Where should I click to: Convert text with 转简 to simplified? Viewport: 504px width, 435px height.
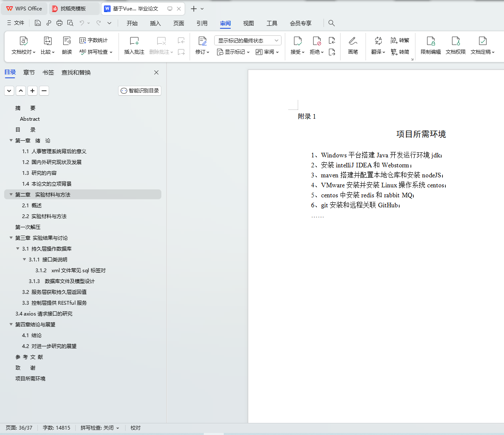pos(400,52)
